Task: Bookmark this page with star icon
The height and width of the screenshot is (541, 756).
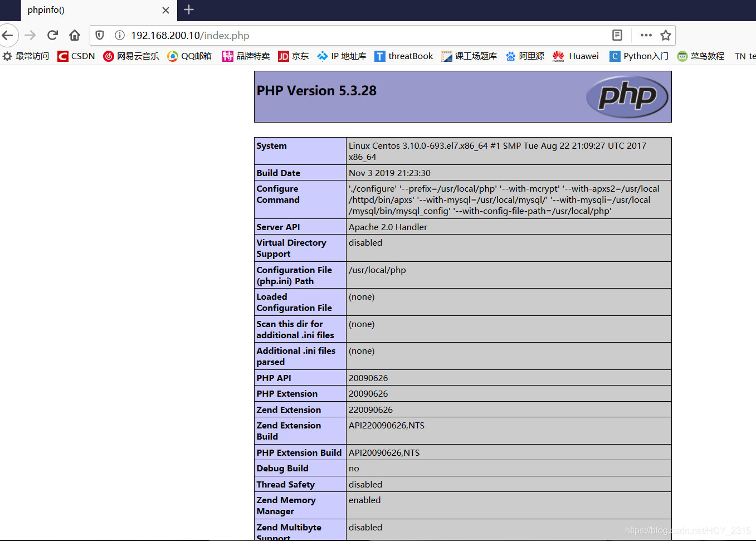Action: [666, 35]
